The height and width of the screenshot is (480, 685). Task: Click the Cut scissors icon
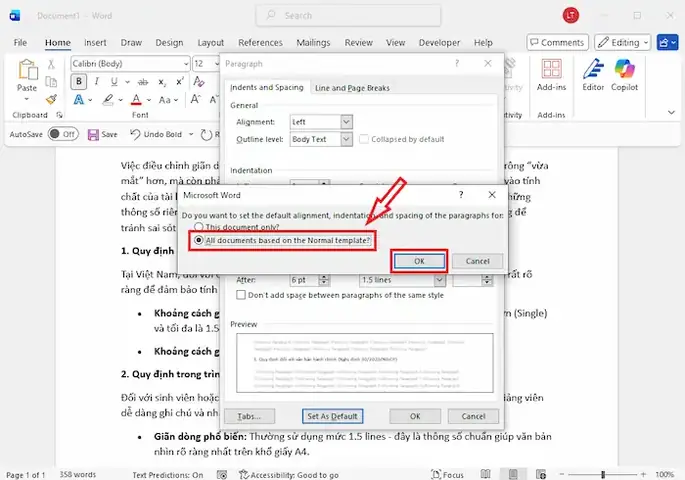click(51, 65)
